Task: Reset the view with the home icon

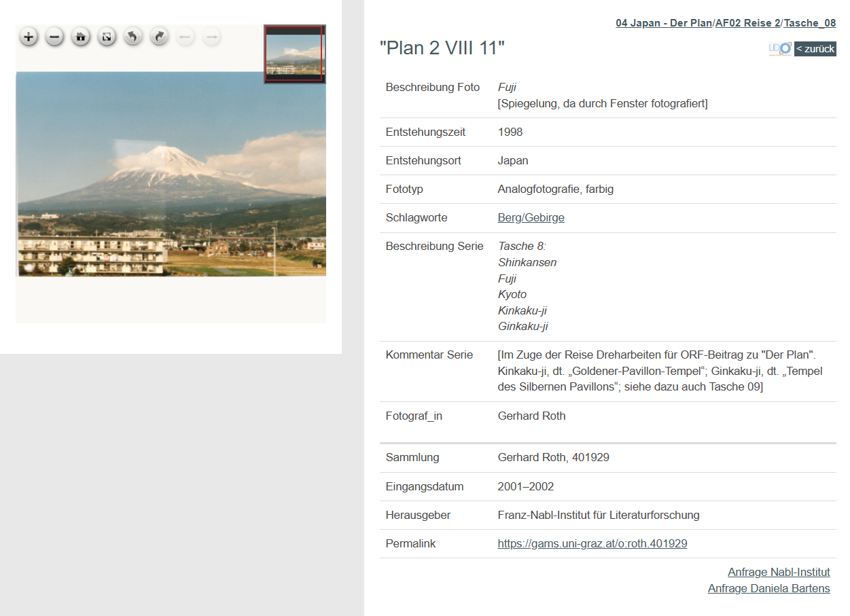Action: coord(81,37)
